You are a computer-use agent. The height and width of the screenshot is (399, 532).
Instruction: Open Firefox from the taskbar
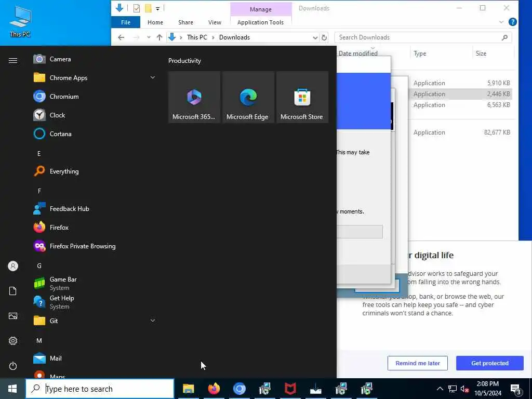pyautogui.click(x=214, y=389)
